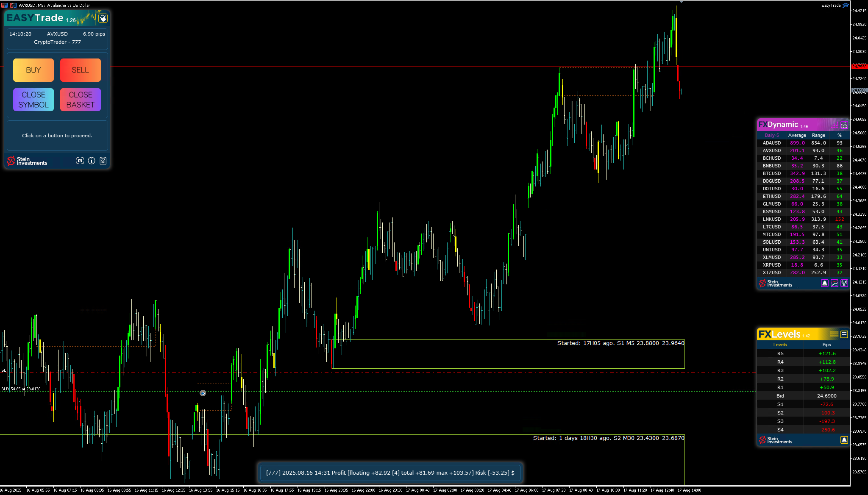Click the FXLevels alert bell icon
The image size is (868, 495).
point(844,440)
